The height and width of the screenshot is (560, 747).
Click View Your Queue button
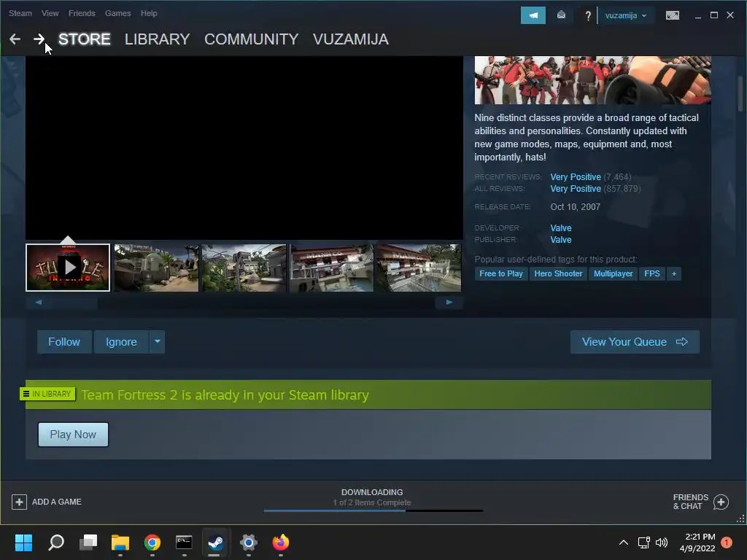click(x=635, y=342)
